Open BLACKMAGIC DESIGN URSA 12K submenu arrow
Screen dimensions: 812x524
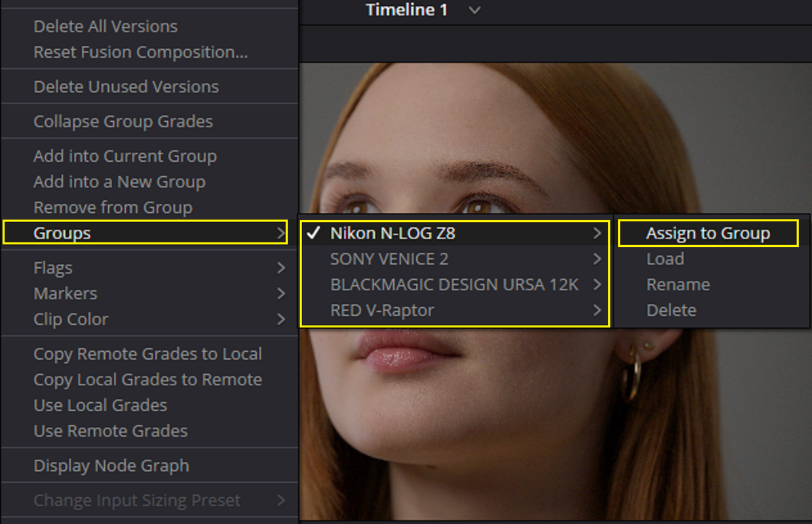597,285
